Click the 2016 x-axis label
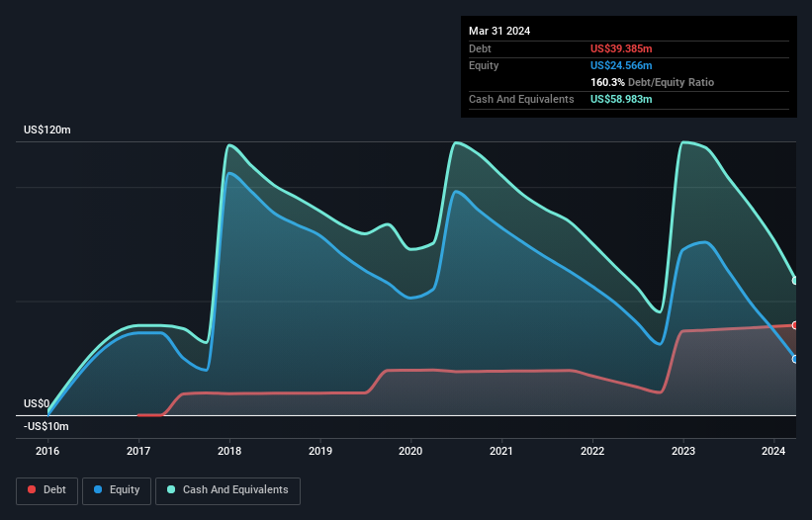Image resolution: width=812 pixels, height=520 pixels. click(47, 451)
